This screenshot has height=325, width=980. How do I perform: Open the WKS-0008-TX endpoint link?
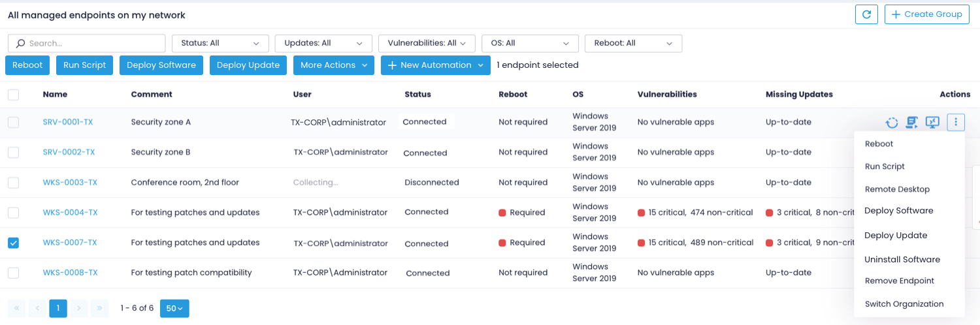pyautogui.click(x=71, y=273)
